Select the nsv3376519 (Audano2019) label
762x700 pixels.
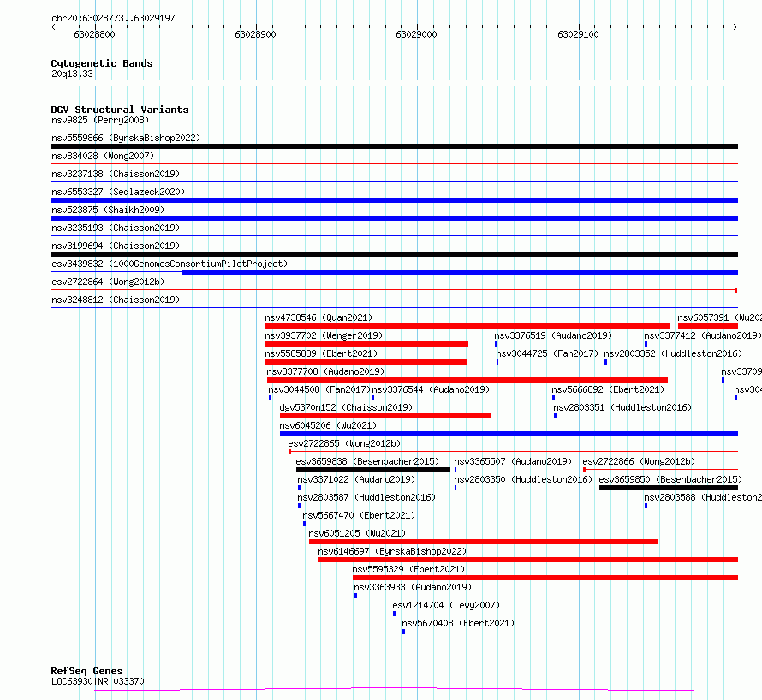tap(553, 335)
